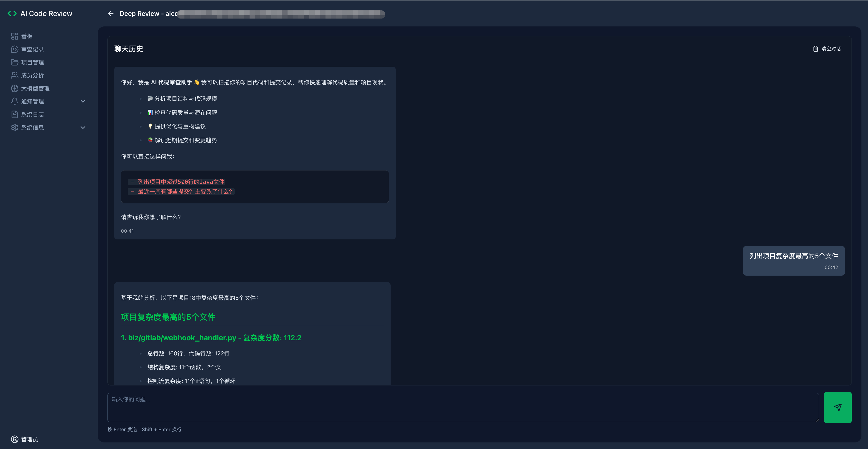The height and width of the screenshot is (449, 868).
Task: Expand the 通知管理 chevron
Action: (x=83, y=102)
